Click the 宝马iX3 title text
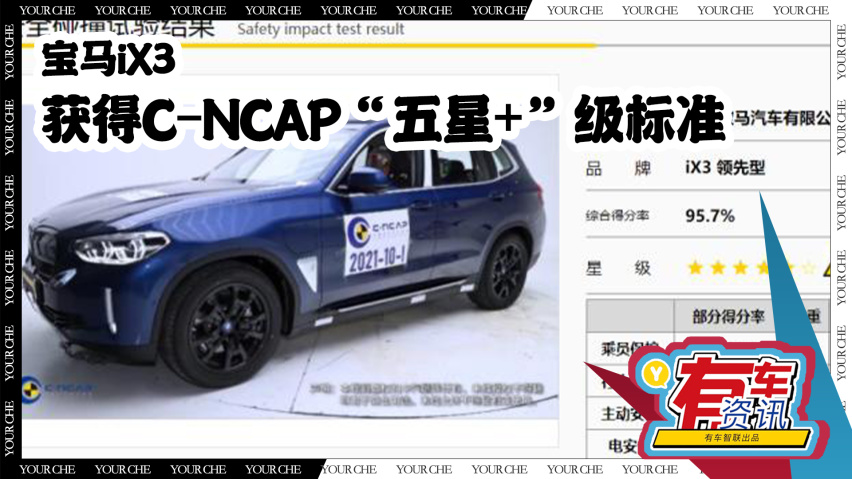 coord(109,59)
